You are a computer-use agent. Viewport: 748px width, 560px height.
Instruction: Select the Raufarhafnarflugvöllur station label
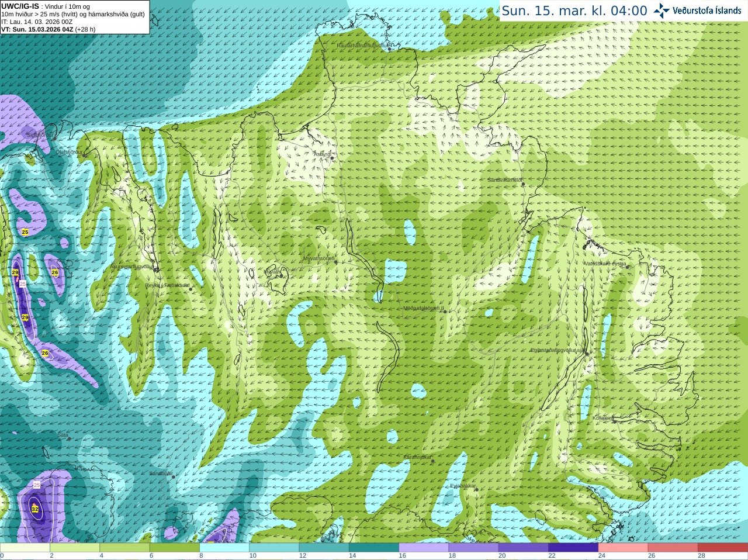[x=362, y=45]
